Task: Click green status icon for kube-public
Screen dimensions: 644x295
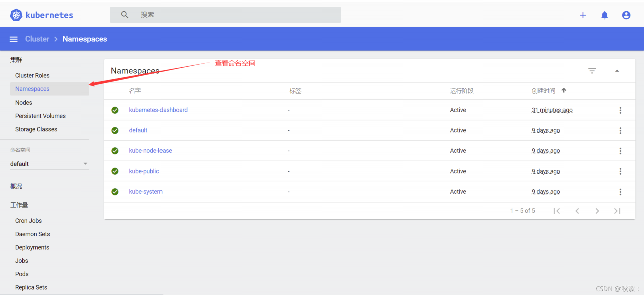Action: pos(115,171)
